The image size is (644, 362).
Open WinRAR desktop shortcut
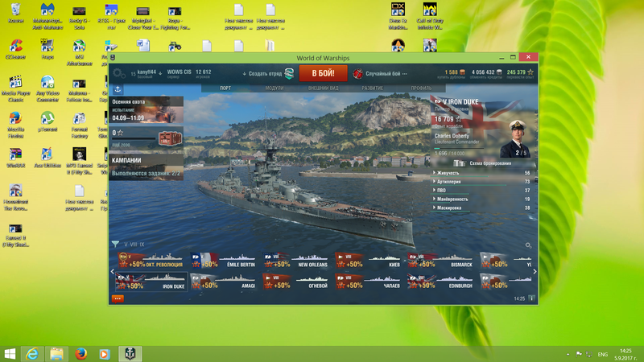15,158
